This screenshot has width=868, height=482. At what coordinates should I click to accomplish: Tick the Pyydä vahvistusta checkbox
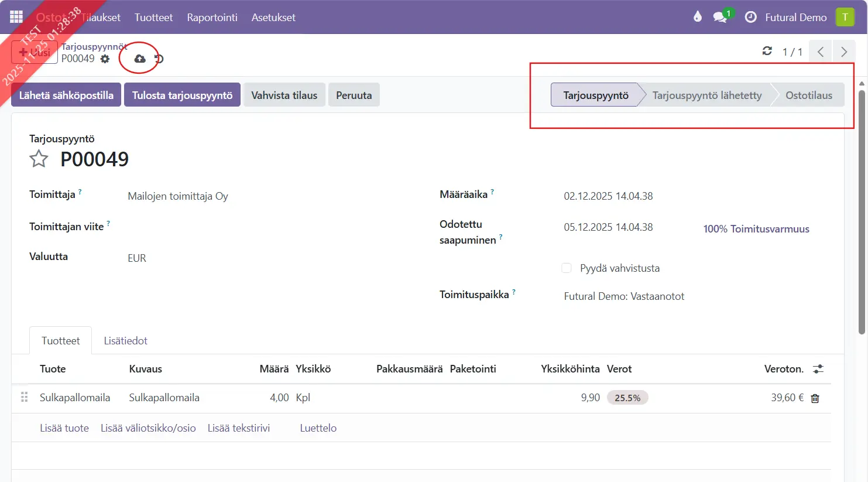566,268
